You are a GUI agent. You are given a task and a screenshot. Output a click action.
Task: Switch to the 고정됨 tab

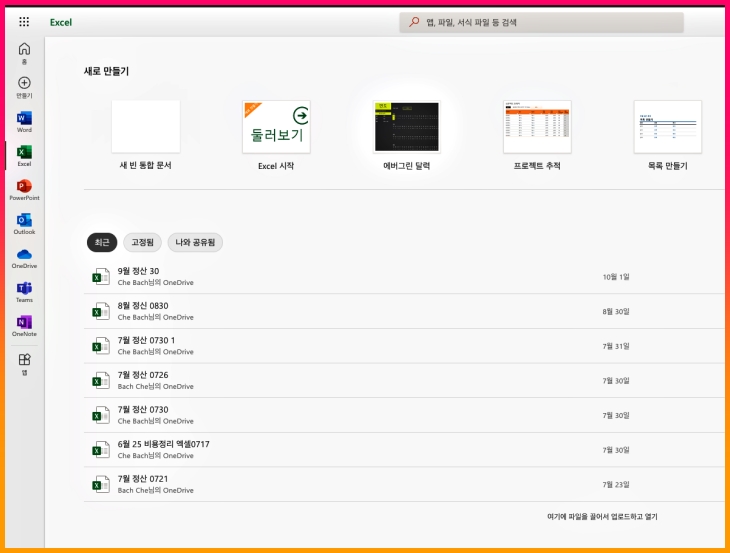click(x=142, y=243)
